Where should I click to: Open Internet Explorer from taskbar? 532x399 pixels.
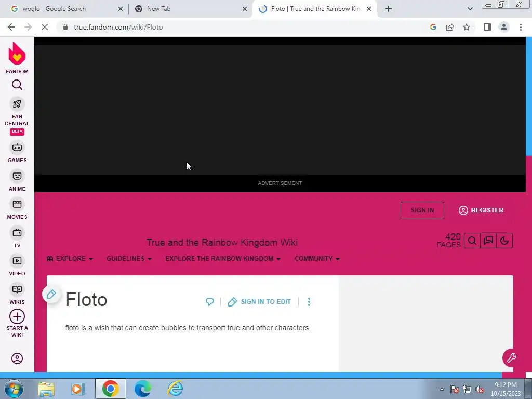(x=175, y=389)
